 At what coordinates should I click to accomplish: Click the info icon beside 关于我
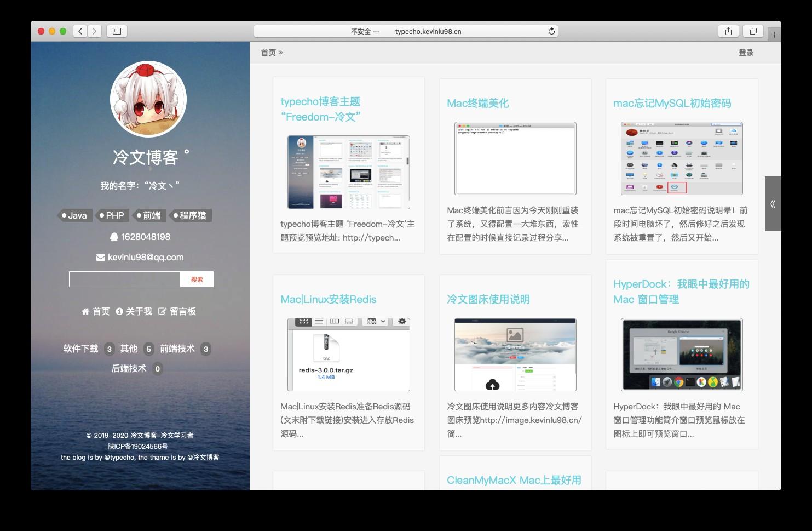(119, 311)
